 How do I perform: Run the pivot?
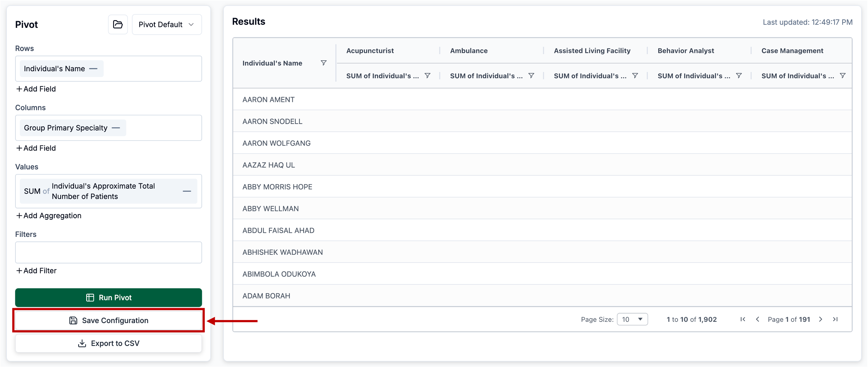[x=108, y=297]
